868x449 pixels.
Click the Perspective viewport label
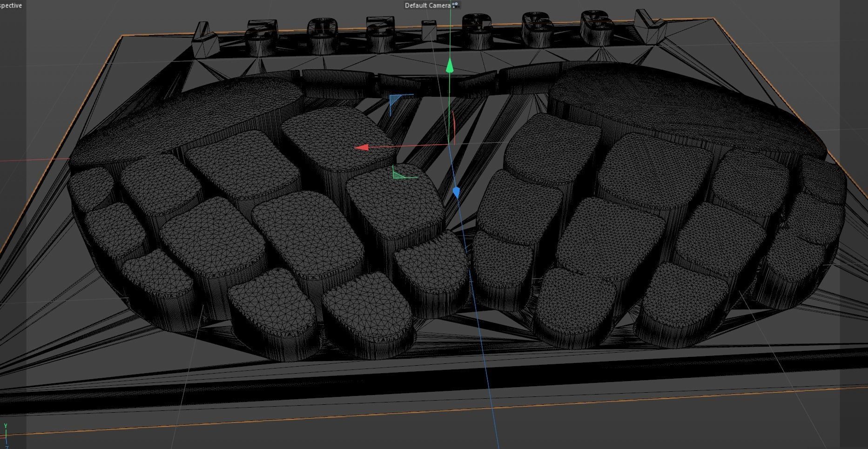11,6
